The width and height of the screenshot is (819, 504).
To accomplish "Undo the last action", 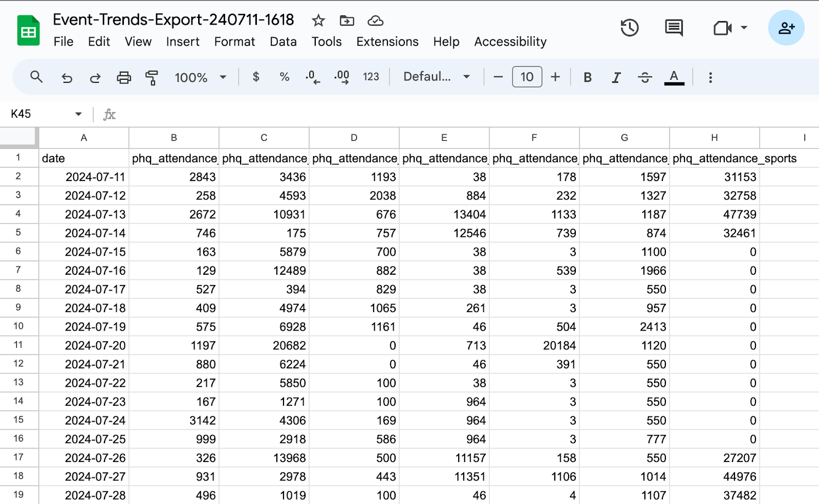I will tap(67, 78).
